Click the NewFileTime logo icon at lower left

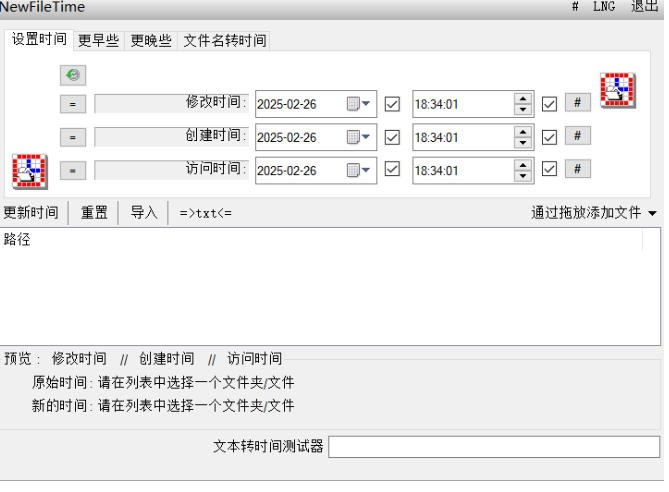point(29,171)
